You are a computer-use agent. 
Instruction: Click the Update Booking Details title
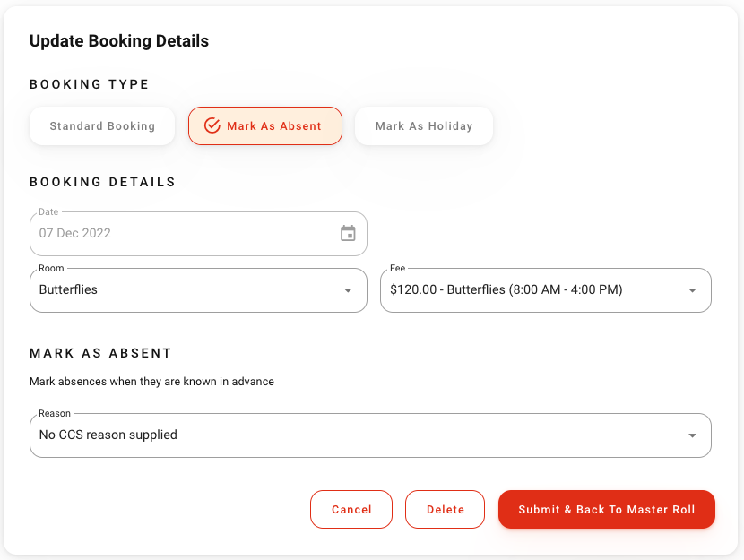tap(119, 41)
